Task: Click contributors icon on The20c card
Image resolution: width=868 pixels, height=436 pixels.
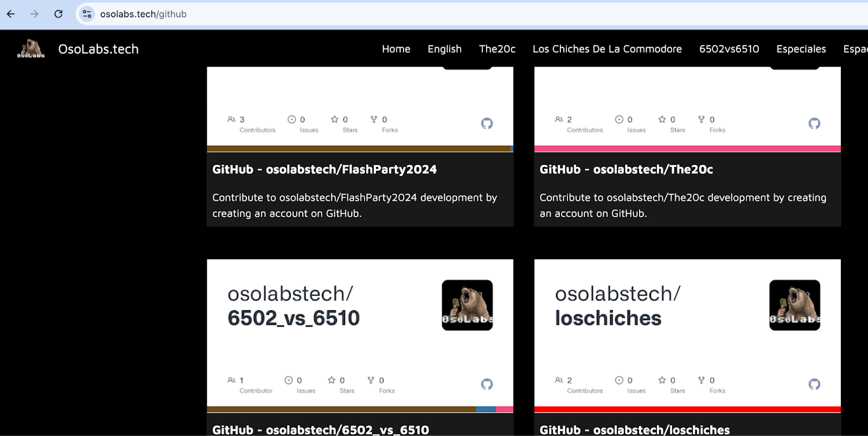Action: click(x=559, y=119)
